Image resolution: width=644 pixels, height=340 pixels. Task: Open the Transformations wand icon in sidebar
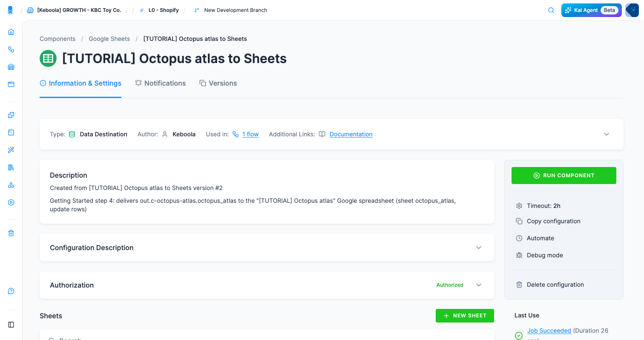pyautogui.click(x=11, y=150)
